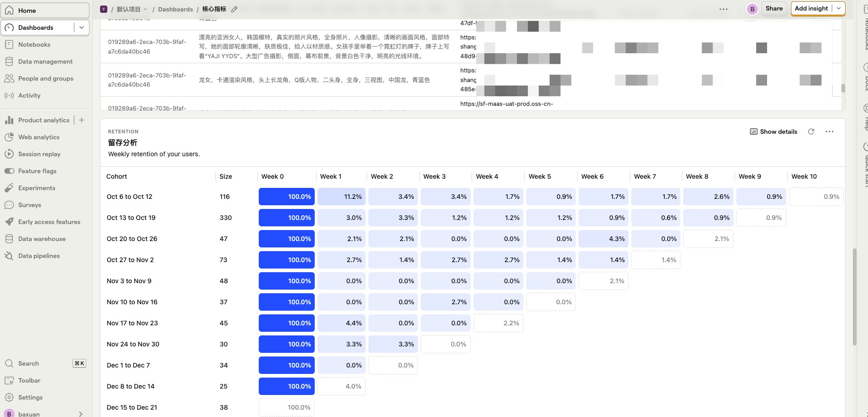Click the refresh icon on retention insight
The height and width of the screenshot is (417, 868).
tap(811, 132)
